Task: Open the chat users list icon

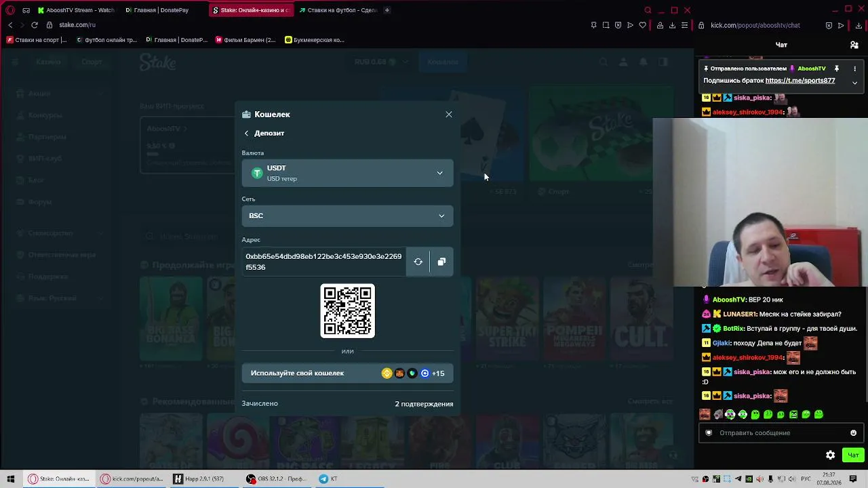Action: (854, 45)
